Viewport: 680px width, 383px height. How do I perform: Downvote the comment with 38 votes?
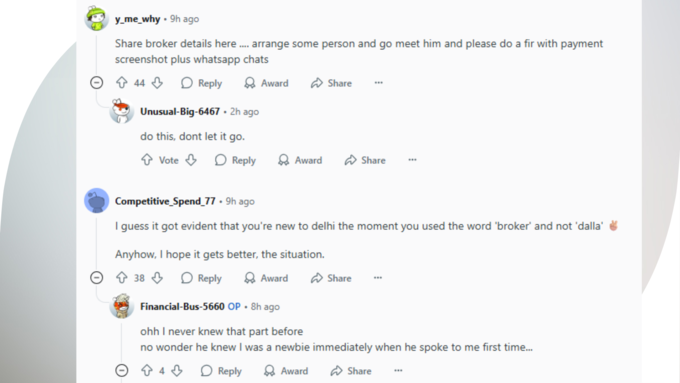[157, 278]
